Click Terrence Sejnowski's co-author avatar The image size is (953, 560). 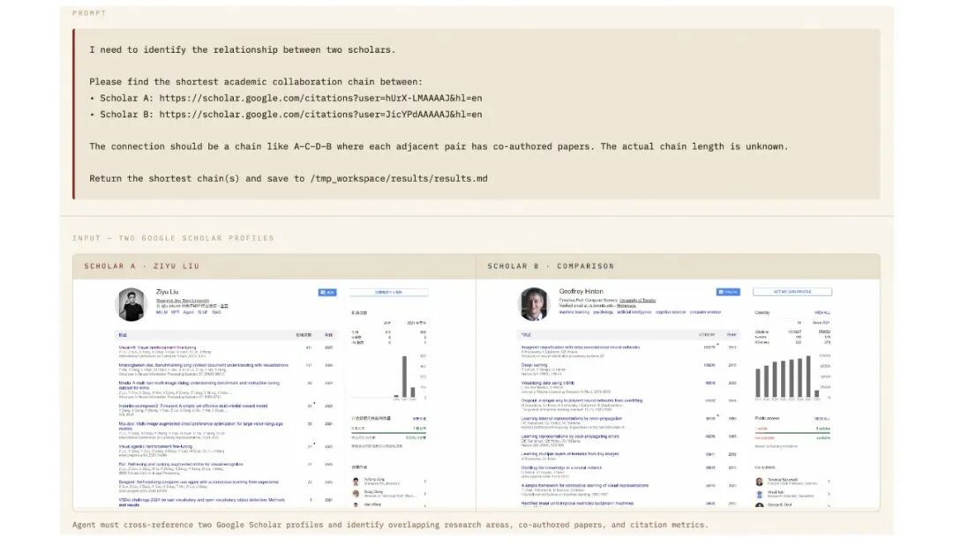tap(759, 482)
